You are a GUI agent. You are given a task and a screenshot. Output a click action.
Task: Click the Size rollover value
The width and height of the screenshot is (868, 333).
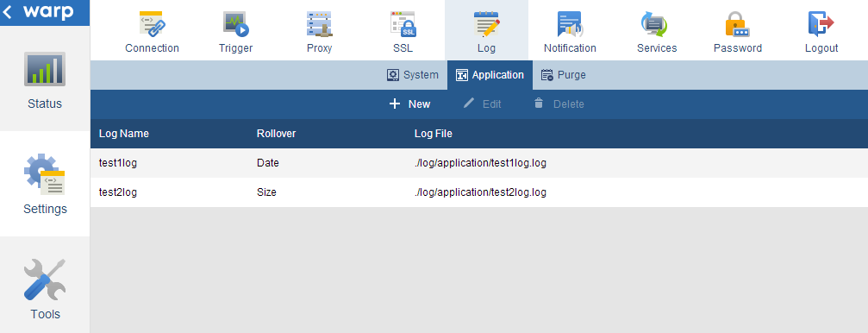(267, 193)
